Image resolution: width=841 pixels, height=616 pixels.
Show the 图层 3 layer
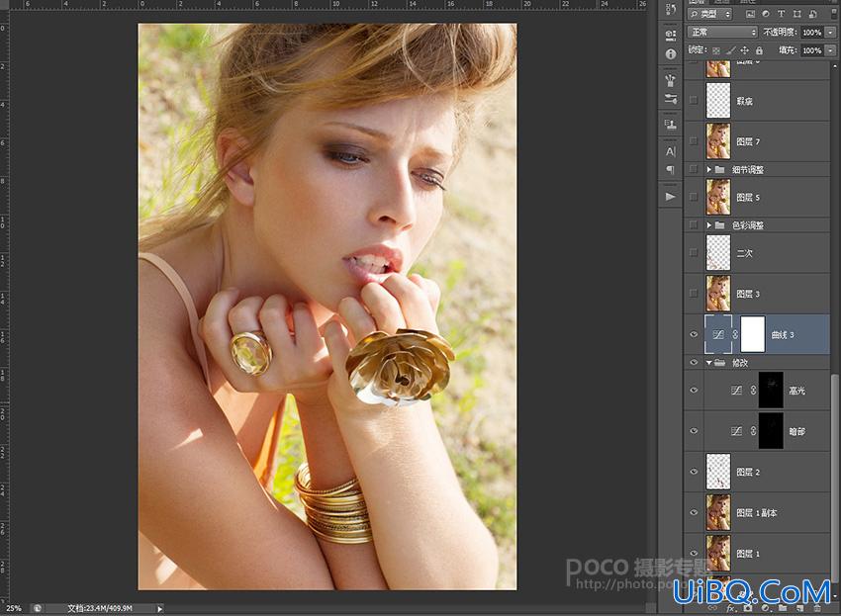click(x=694, y=294)
